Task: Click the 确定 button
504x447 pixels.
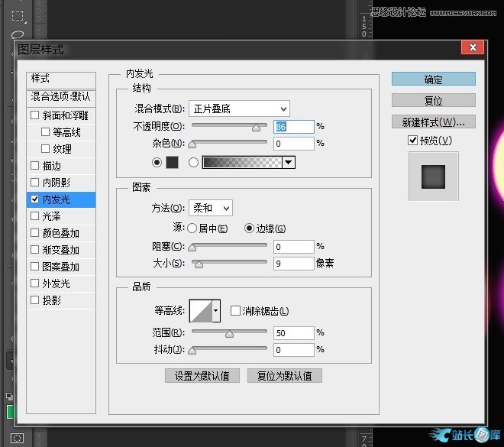Action: point(433,79)
